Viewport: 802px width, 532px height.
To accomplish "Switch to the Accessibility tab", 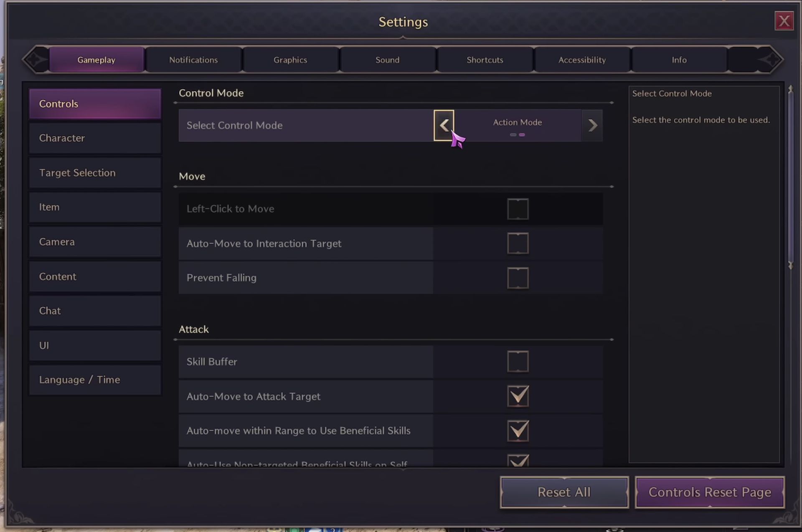I will point(582,59).
